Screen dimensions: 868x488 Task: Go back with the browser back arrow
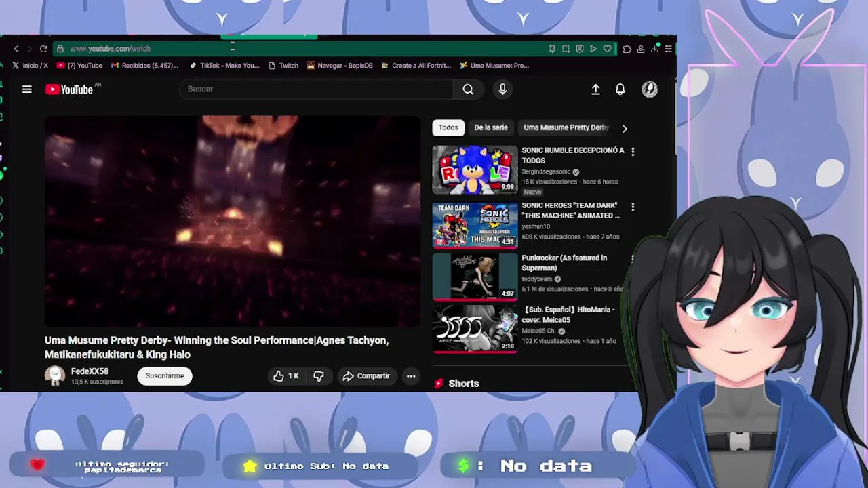(16, 49)
